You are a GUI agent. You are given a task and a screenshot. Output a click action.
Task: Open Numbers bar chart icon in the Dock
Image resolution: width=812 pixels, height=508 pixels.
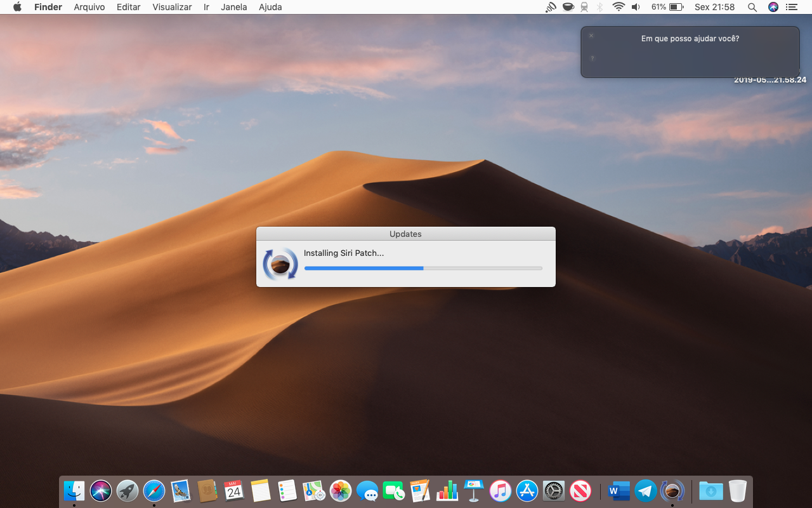[447, 490]
